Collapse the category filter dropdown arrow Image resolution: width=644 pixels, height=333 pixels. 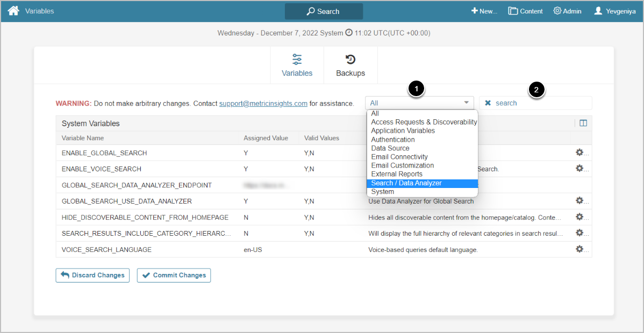point(466,103)
